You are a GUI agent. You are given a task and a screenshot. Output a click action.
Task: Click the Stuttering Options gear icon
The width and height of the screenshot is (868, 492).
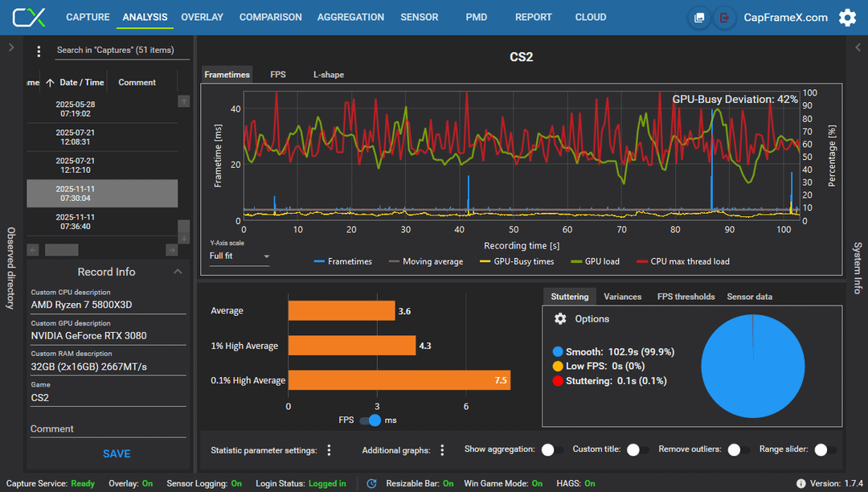[560, 319]
